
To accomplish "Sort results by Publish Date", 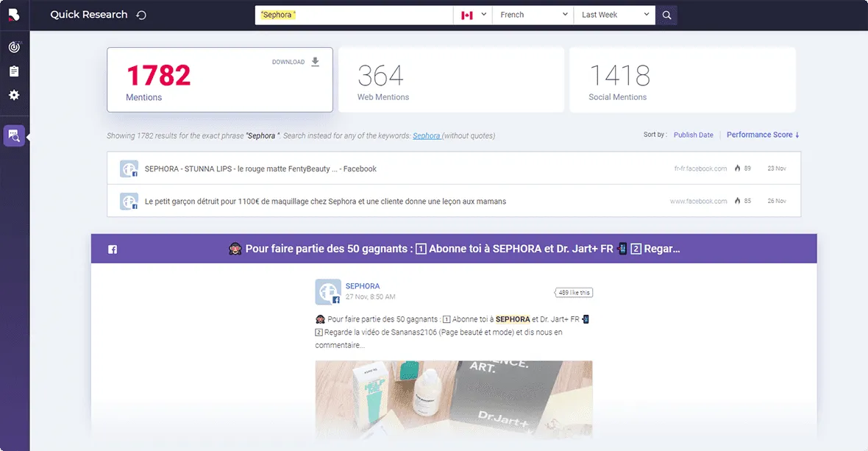I will [x=693, y=135].
